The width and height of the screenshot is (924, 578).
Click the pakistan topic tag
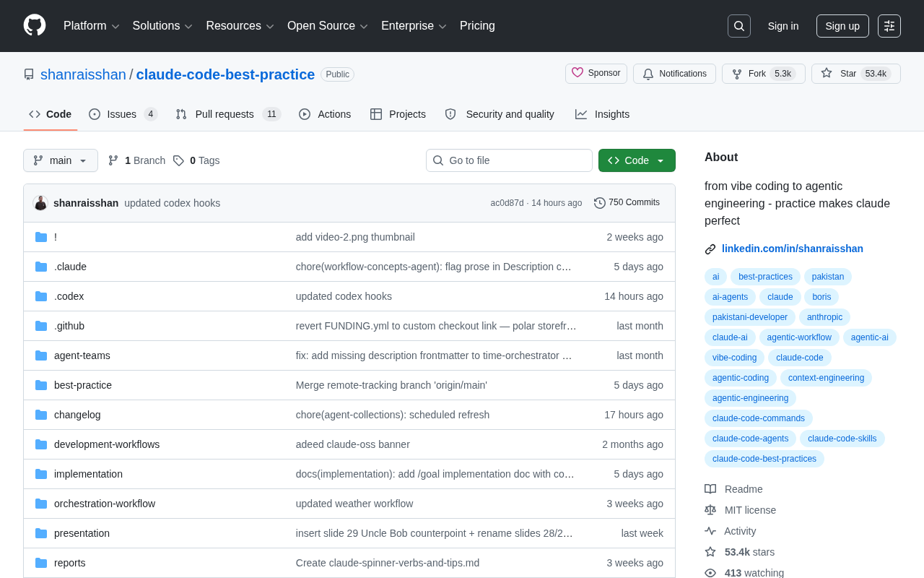tap(828, 277)
